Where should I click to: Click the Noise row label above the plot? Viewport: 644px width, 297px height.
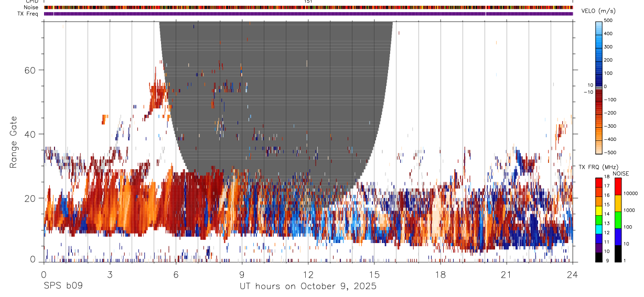click(32, 7)
